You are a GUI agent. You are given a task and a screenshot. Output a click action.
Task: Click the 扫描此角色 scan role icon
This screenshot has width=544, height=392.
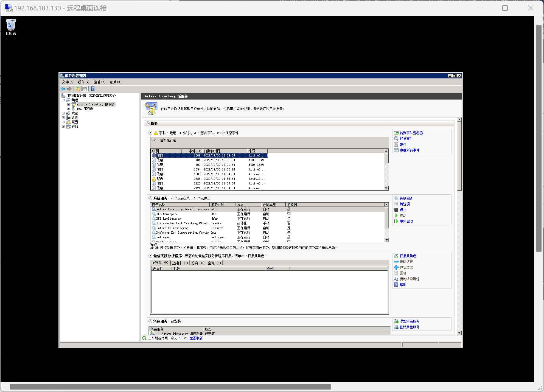coord(396,256)
